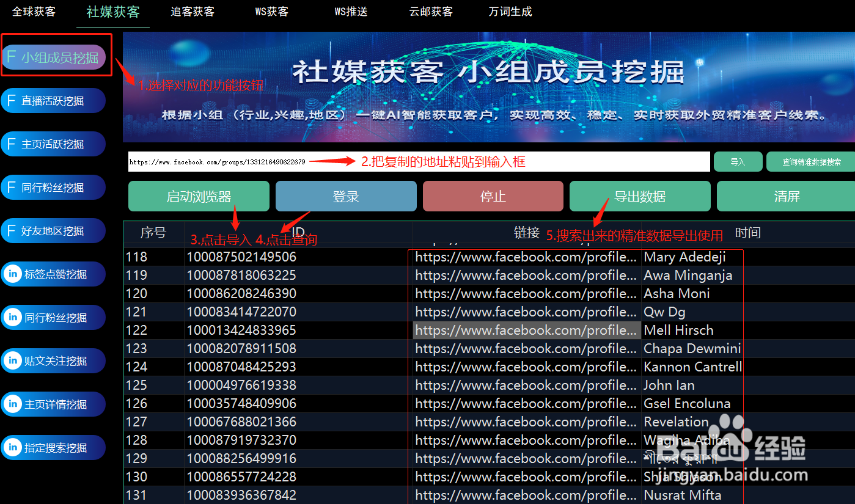The height and width of the screenshot is (504, 855).
Task: Click the 贴文关注挖掘 label in the sidebar
Action: point(56,362)
